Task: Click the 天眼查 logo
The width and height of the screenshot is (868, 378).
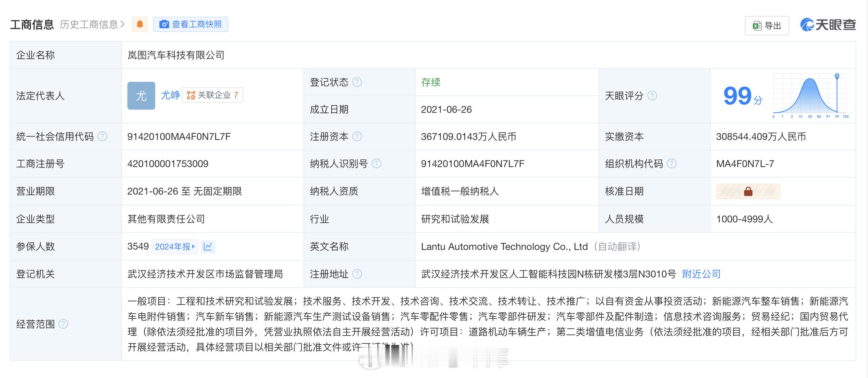Action: click(828, 25)
